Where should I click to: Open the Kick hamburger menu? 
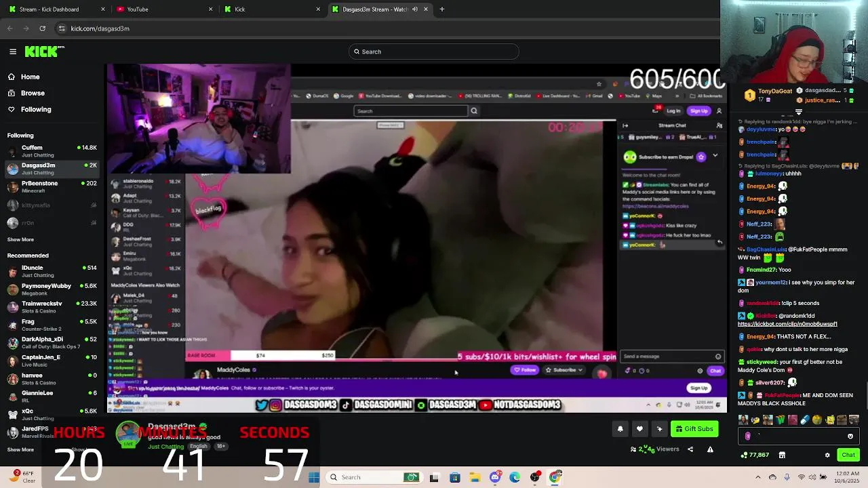(x=13, y=52)
